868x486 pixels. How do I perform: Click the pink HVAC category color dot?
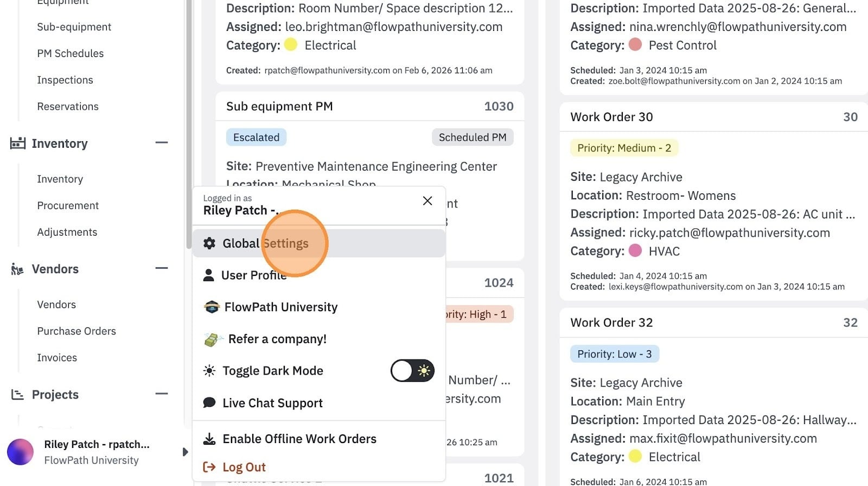(635, 251)
